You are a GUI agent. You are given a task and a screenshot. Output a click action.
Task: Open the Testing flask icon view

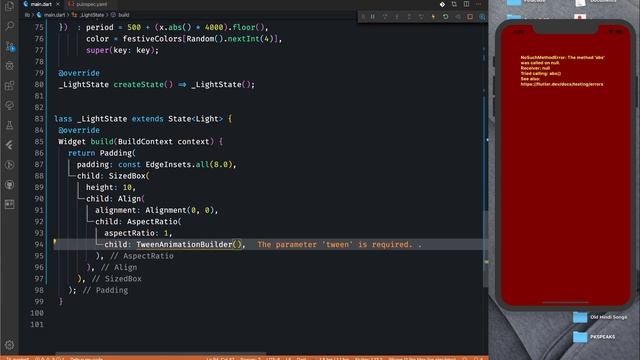click(x=9, y=125)
